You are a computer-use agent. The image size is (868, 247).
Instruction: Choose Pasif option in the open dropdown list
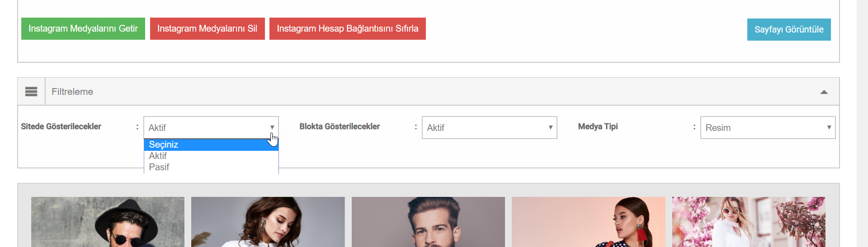tap(211, 167)
